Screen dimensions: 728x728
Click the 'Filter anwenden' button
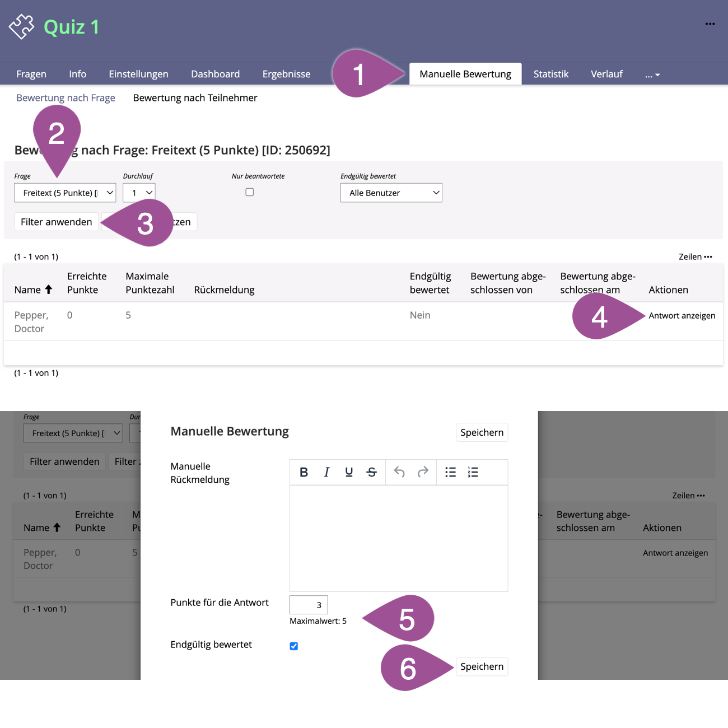pos(56,222)
